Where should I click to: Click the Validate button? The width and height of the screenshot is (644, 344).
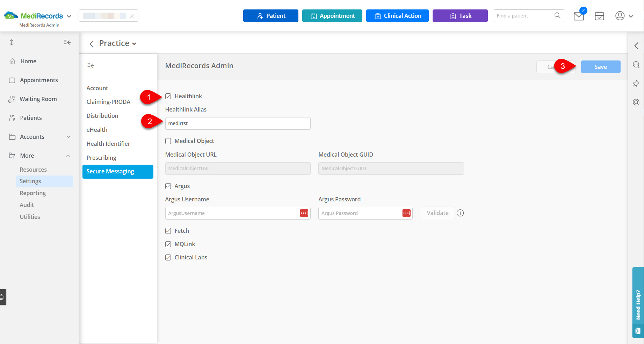coord(437,213)
